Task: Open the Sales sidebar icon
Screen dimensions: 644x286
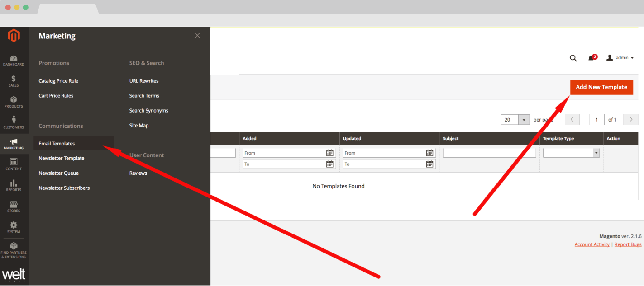Action: [x=14, y=81]
